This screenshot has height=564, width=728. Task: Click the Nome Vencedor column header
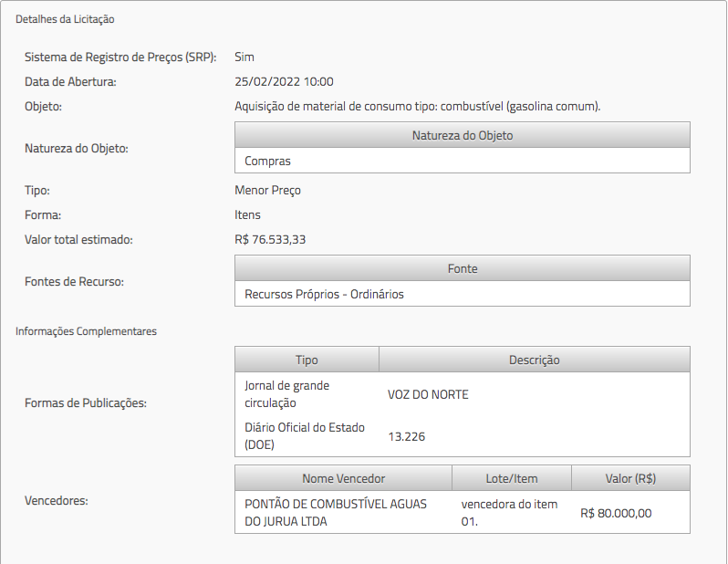[x=343, y=478]
